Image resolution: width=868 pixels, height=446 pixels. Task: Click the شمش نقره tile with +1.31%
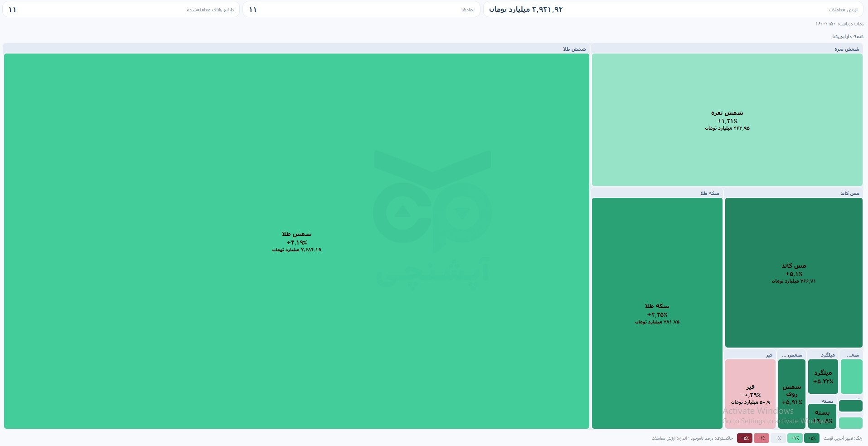(727, 120)
